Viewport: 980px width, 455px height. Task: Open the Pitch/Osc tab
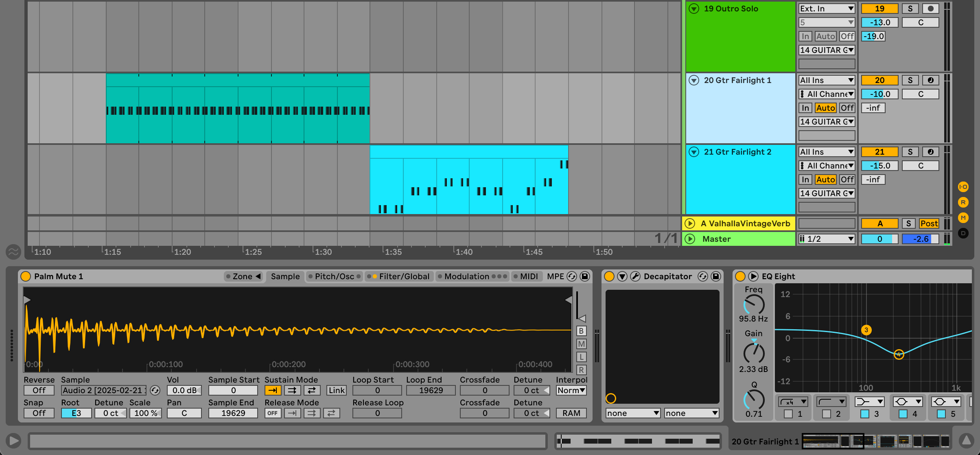coord(334,277)
